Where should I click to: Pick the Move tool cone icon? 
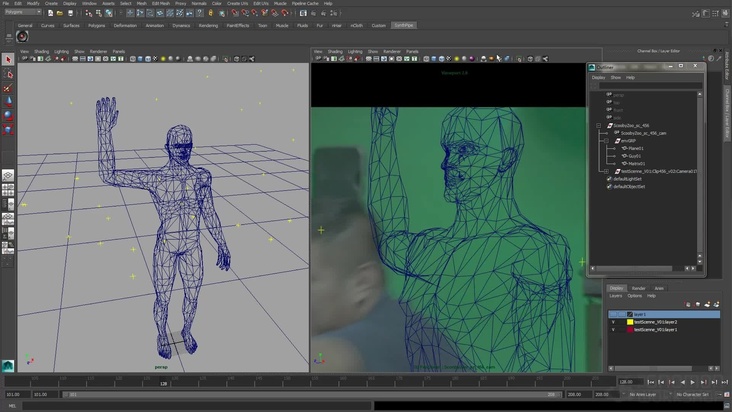pos(8,101)
